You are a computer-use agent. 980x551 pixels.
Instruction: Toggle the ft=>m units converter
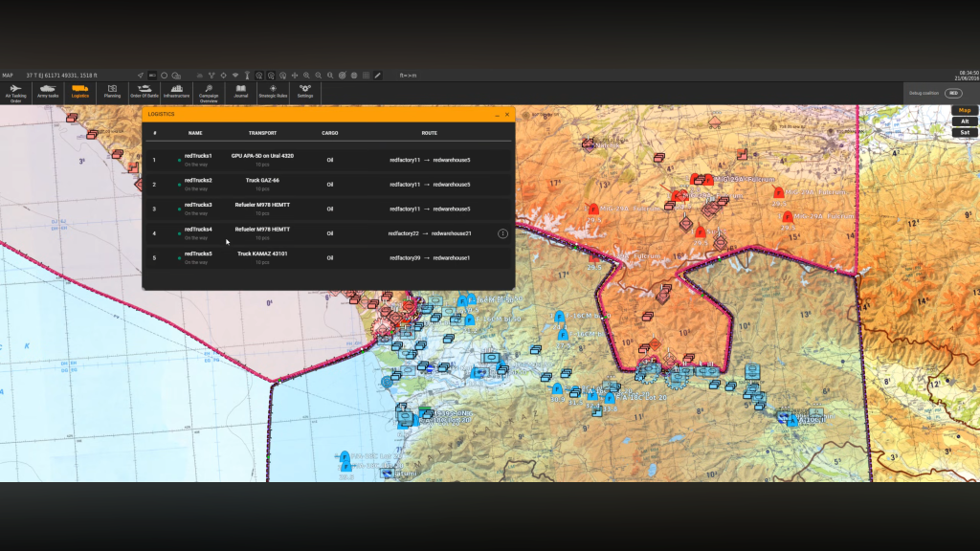[x=408, y=75]
